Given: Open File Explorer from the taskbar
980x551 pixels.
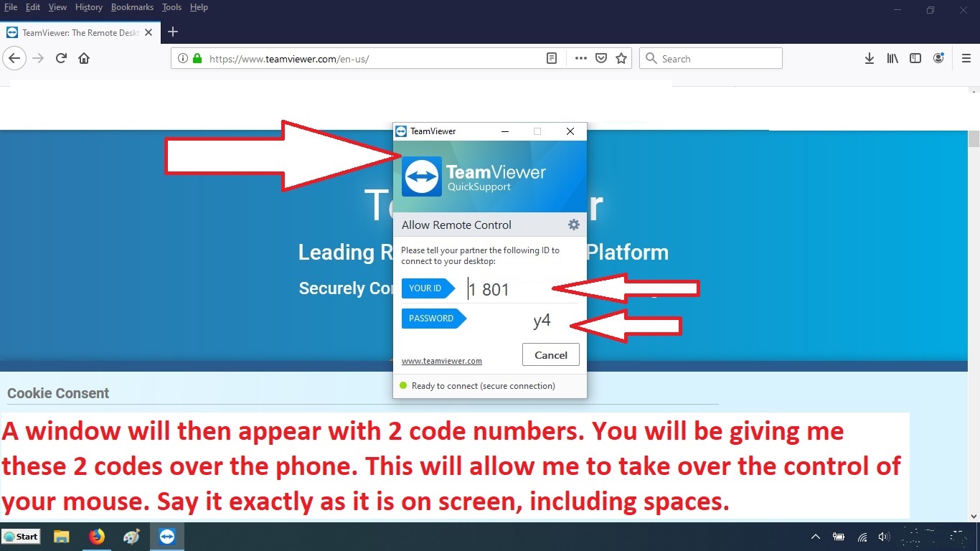Looking at the screenshot, I should [x=62, y=537].
